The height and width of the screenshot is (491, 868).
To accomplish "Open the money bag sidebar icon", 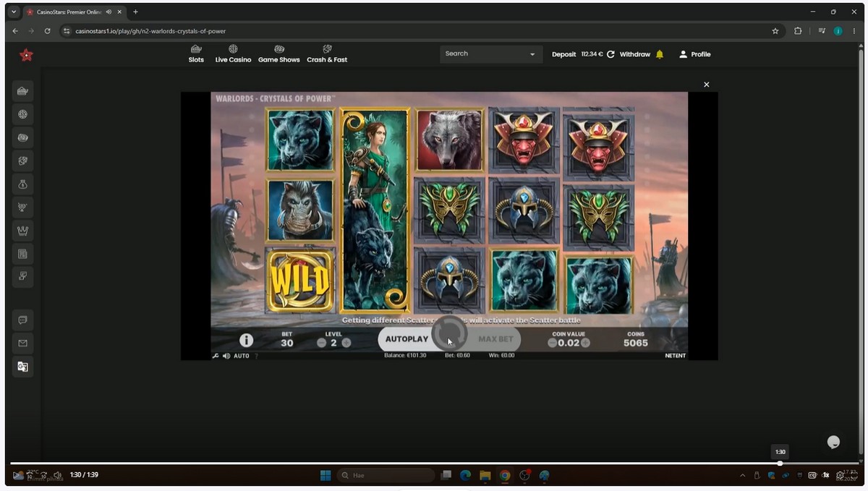I will click(x=22, y=184).
